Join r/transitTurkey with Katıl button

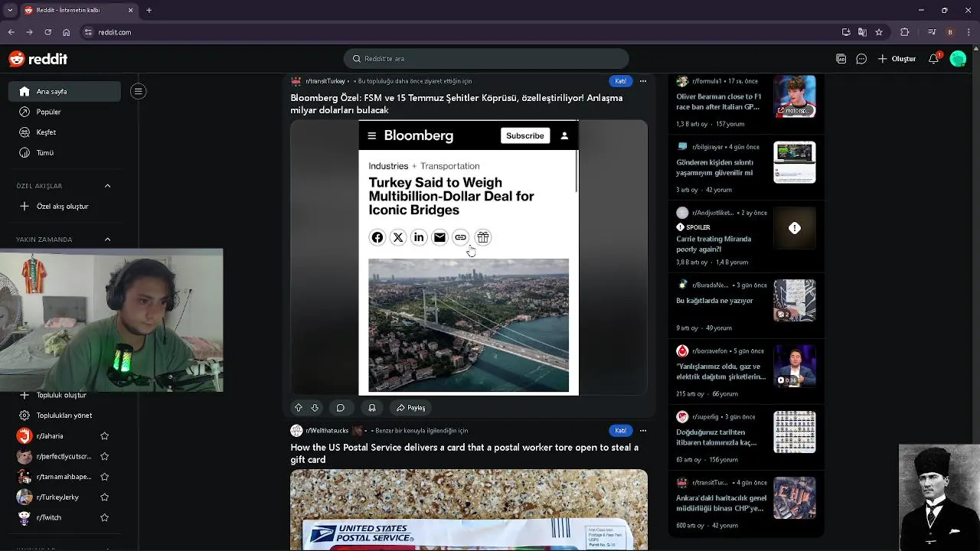[621, 81]
